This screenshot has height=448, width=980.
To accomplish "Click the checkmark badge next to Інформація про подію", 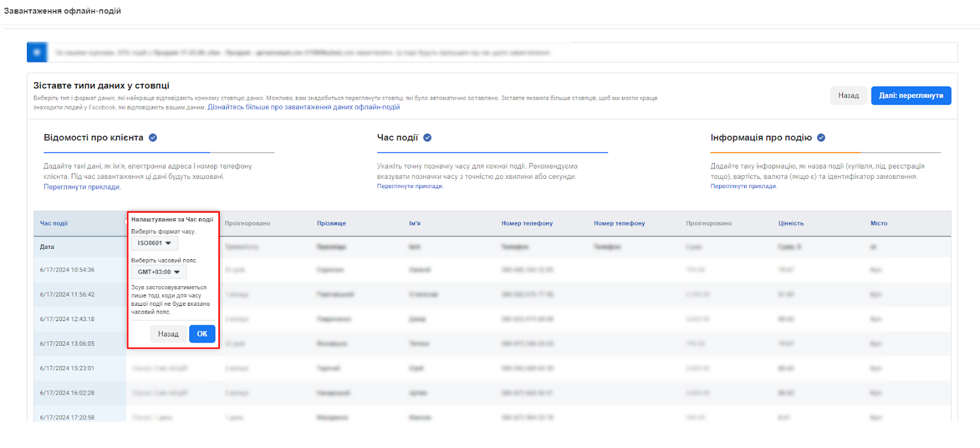I will click(821, 138).
